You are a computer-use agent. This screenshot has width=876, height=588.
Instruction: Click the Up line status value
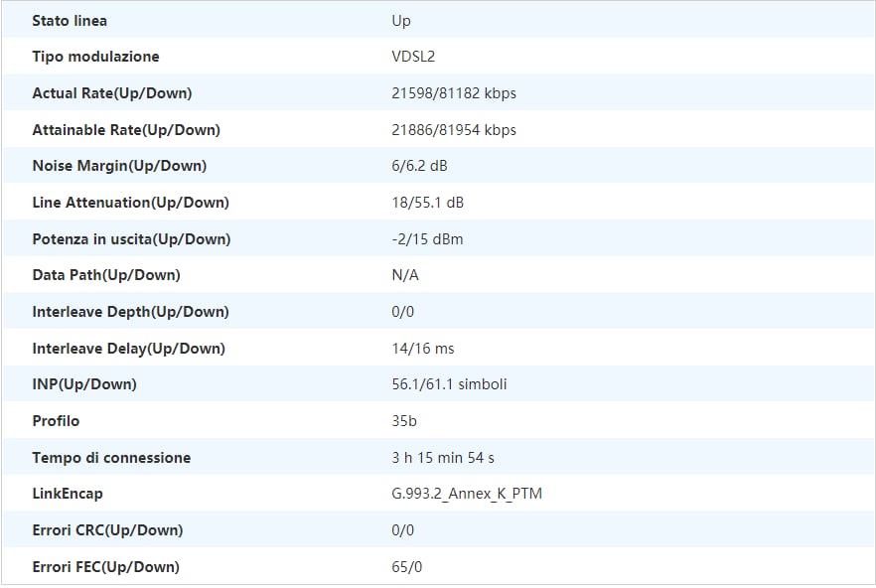(401, 21)
